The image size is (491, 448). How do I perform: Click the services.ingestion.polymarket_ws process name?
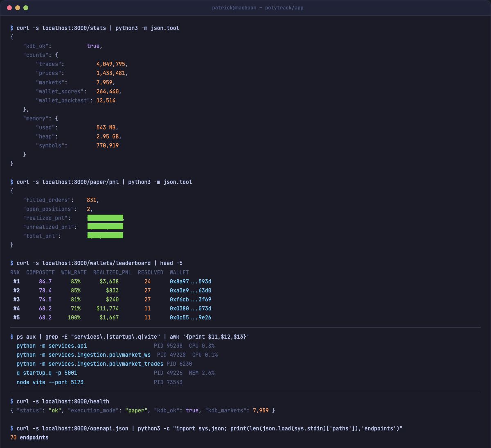pos(99,355)
